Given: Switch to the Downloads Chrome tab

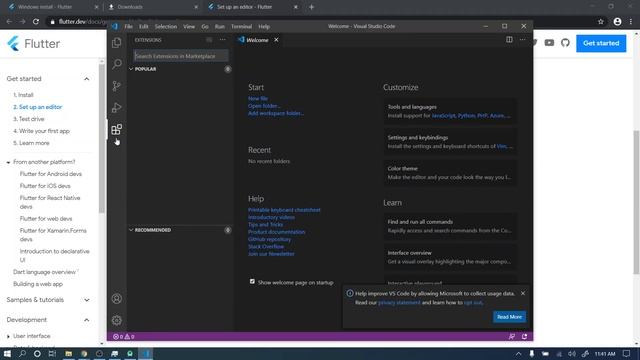Looking at the screenshot, I should [153, 7].
